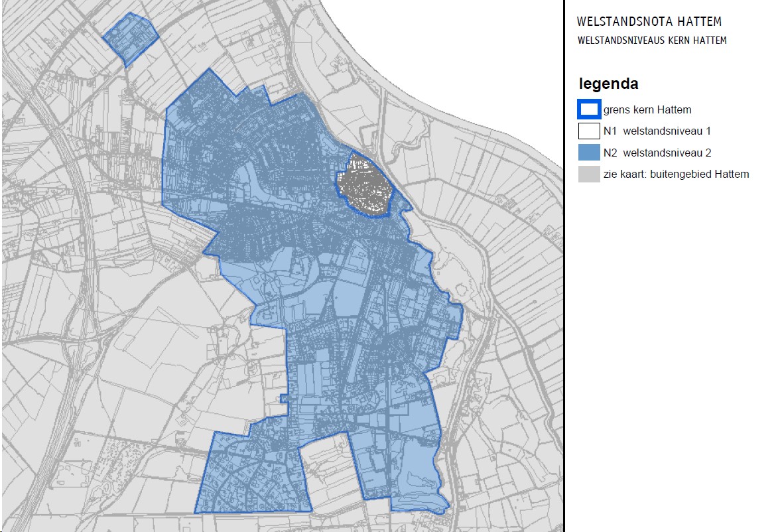Open "zie kaart: buitengebied Hattem" legend reference
This screenshot has height=532, width=778.
(x=676, y=174)
